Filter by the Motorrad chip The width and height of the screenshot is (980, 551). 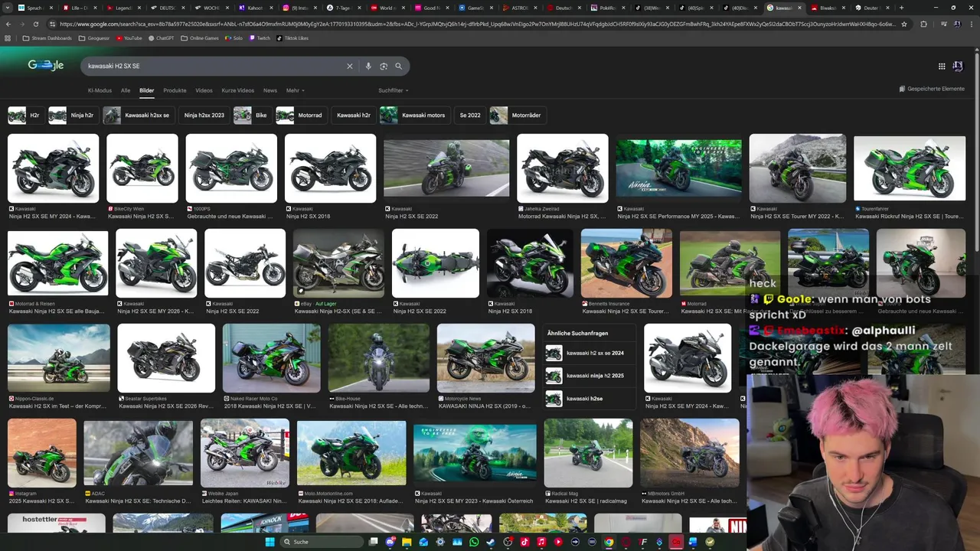click(x=300, y=116)
